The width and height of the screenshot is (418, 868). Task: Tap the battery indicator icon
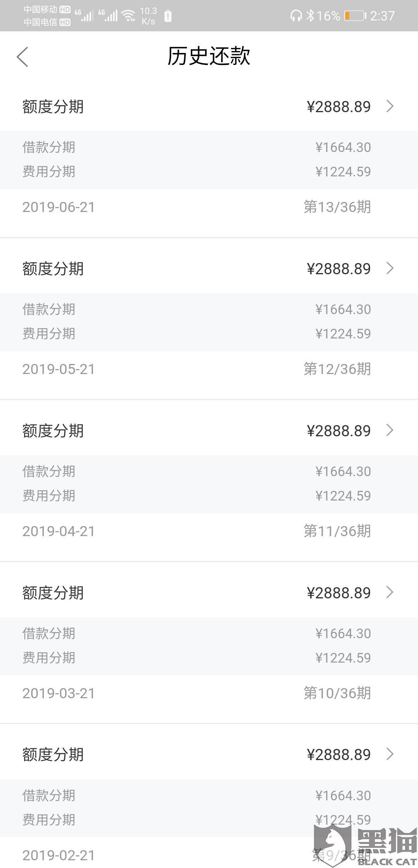pos(355,16)
